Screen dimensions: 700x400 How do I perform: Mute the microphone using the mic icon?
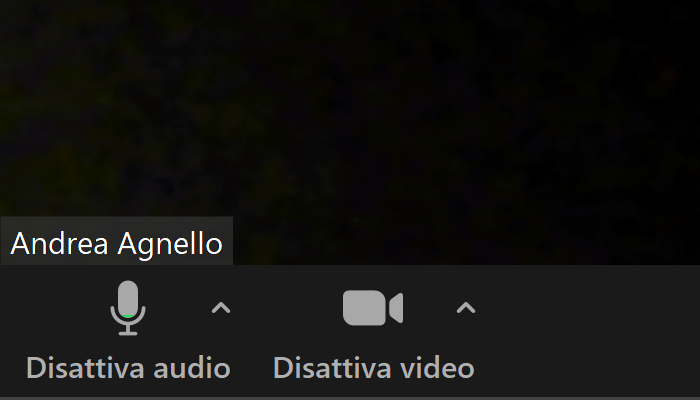click(x=128, y=308)
